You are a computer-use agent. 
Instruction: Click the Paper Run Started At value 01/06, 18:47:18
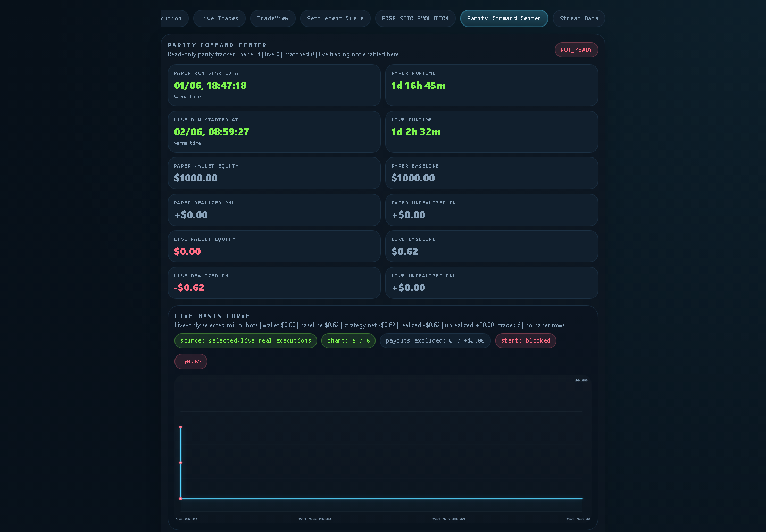(210, 86)
